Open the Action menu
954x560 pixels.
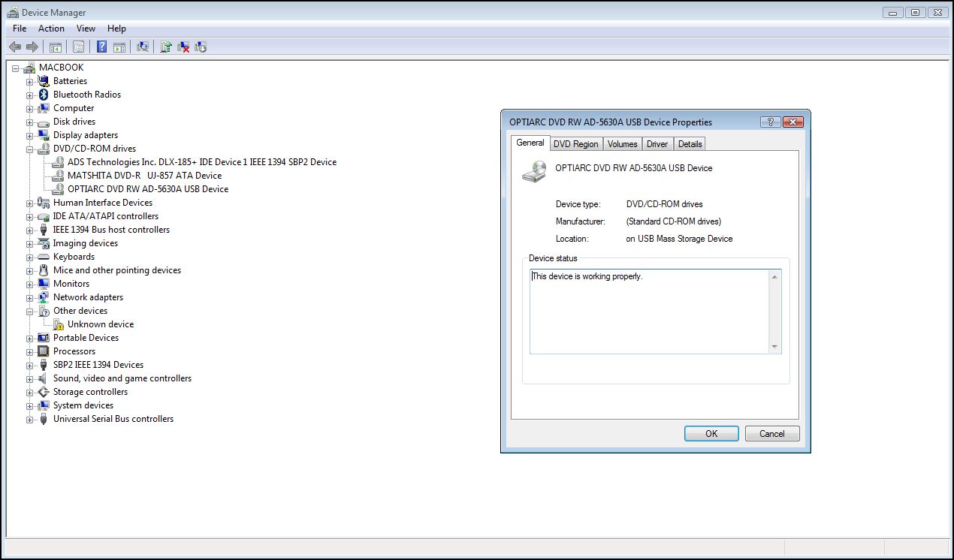point(51,29)
